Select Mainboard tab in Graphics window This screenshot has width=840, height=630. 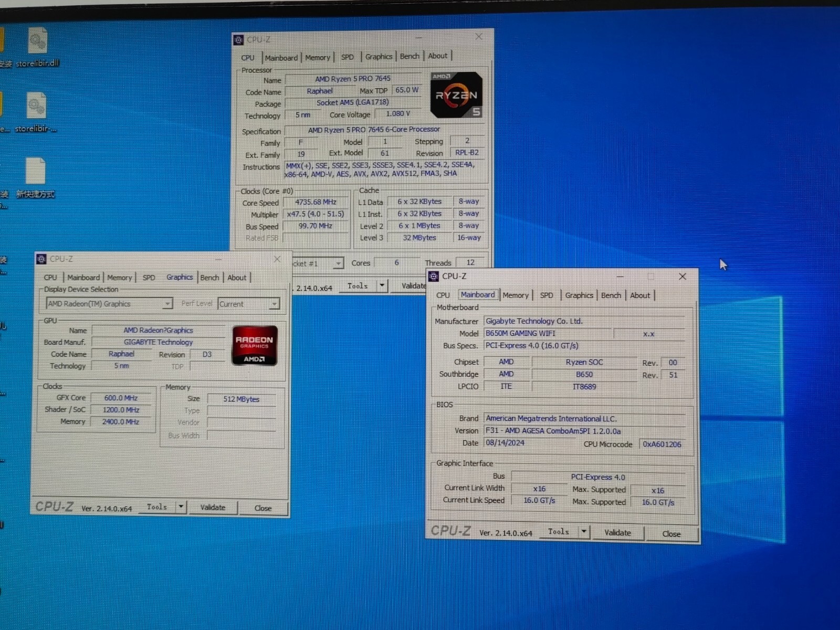(x=83, y=277)
